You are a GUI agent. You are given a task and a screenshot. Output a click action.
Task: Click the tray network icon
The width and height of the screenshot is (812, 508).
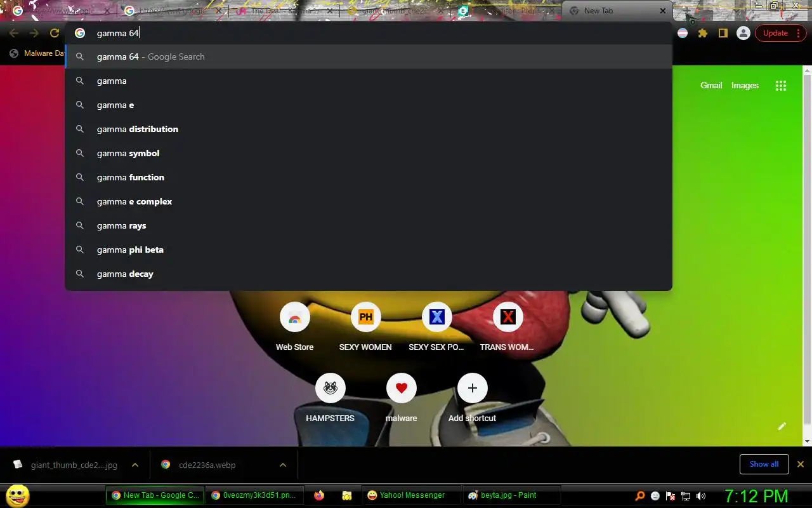pos(686,496)
